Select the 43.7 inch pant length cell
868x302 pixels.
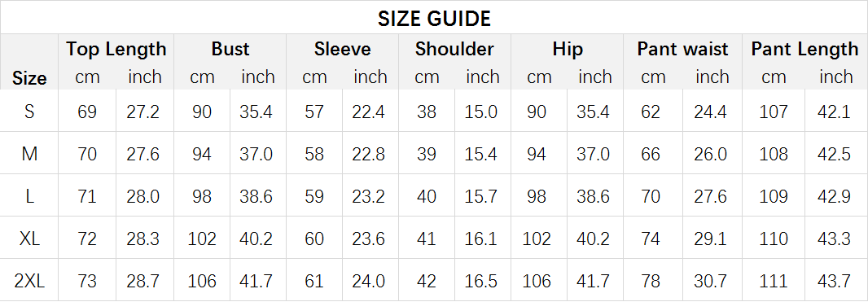[834, 281]
